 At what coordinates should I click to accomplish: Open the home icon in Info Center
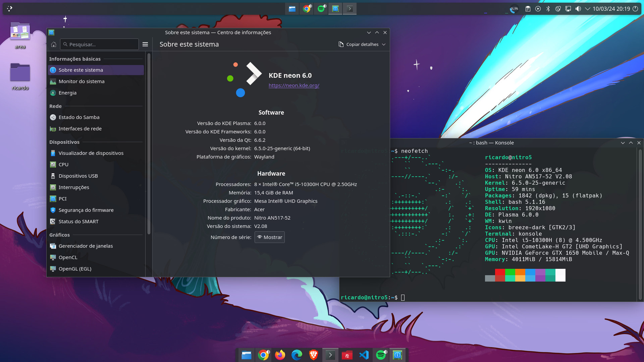(x=54, y=44)
